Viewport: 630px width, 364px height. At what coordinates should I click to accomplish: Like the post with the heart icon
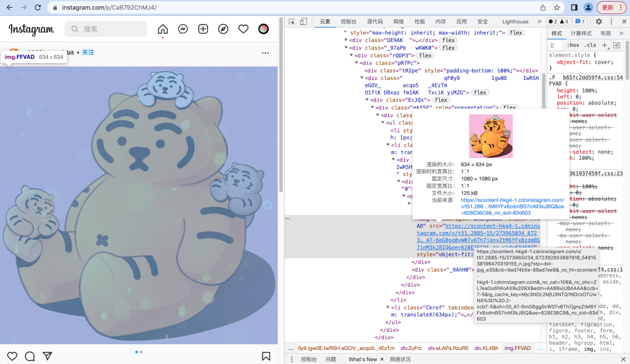[x=12, y=356]
